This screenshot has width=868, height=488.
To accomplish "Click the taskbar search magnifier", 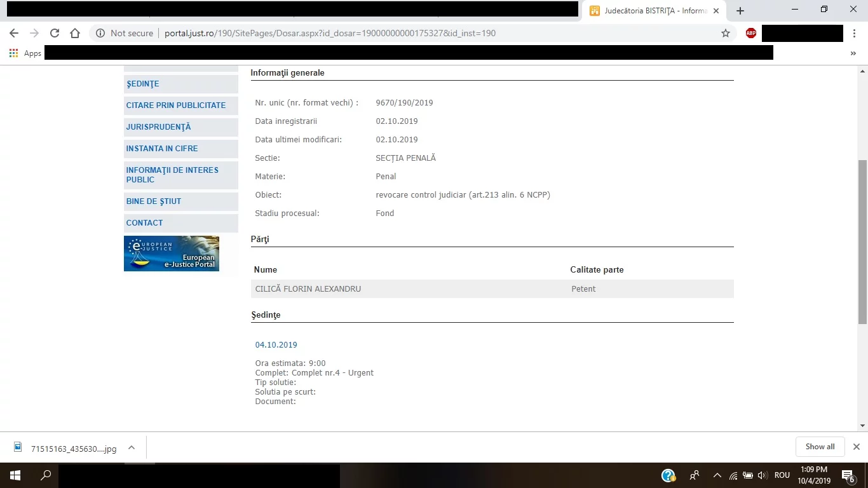I will point(46,475).
